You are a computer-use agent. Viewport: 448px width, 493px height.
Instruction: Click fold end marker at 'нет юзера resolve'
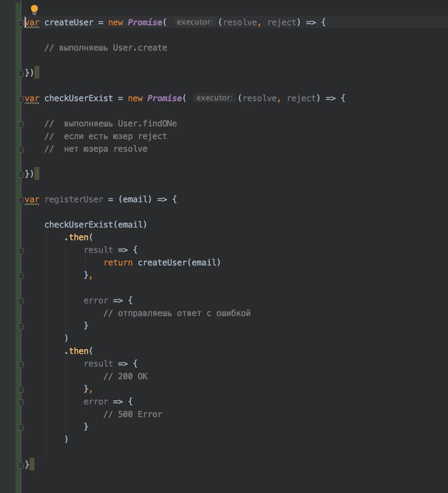tap(21, 149)
